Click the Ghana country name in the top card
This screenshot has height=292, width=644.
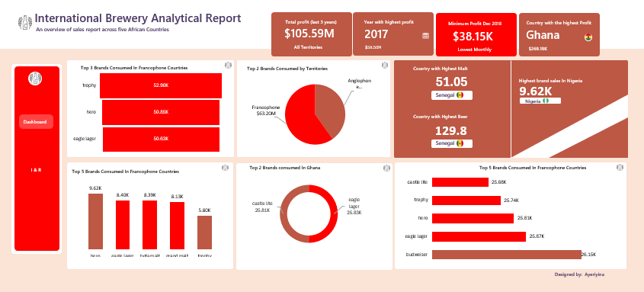(x=543, y=35)
